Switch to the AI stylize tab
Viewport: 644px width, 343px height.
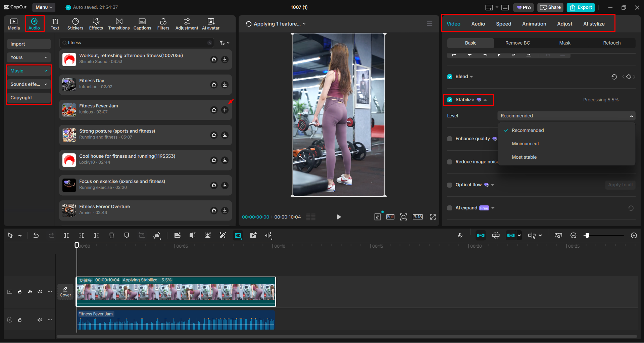coord(594,24)
